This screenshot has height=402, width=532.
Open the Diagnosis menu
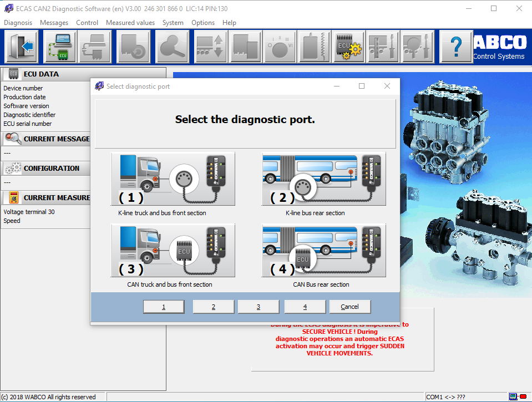tap(18, 23)
